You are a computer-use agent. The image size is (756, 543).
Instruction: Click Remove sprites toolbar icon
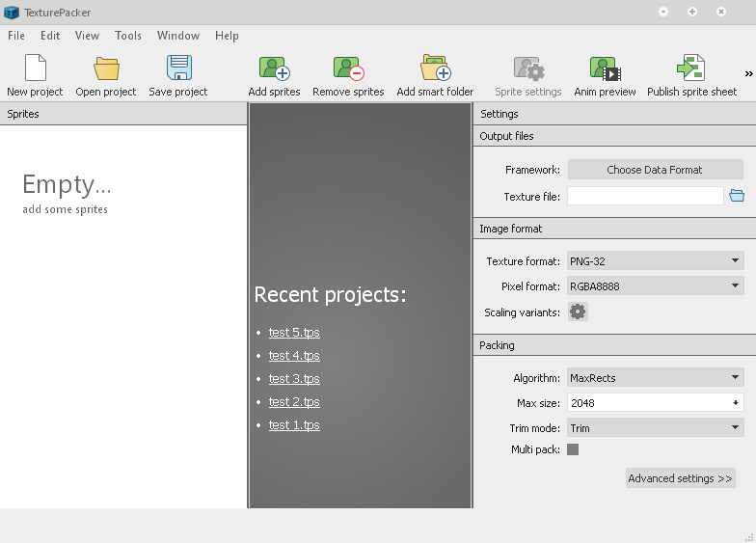click(x=348, y=75)
